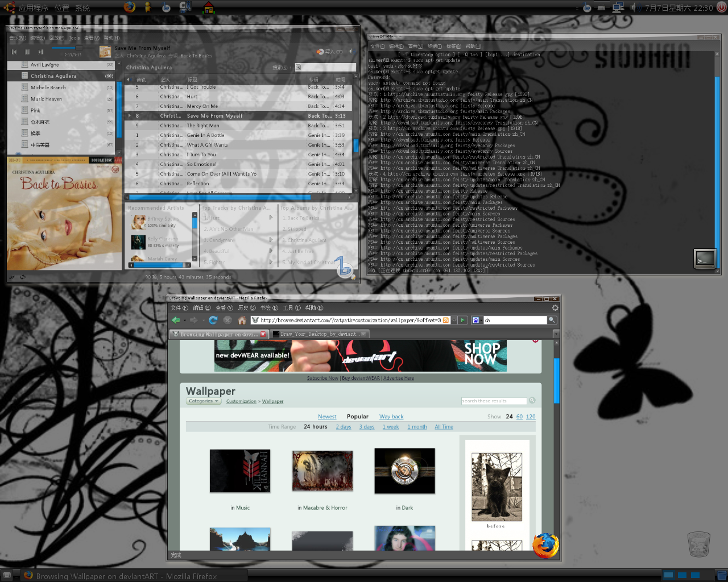Open Firefox launcher in top panel
Image resolution: width=728 pixels, height=582 pixels.
[130, 7]
